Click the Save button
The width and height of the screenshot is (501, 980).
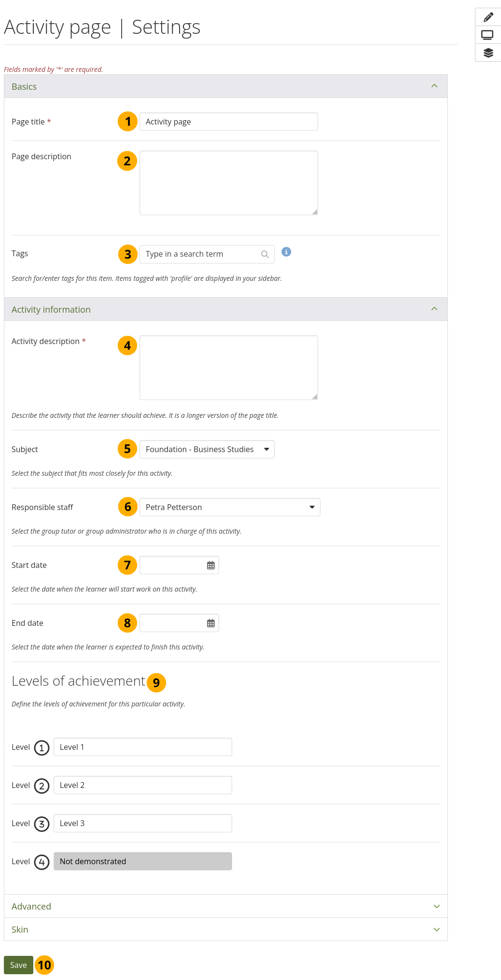pyautogui.click(x=18, y=965)
